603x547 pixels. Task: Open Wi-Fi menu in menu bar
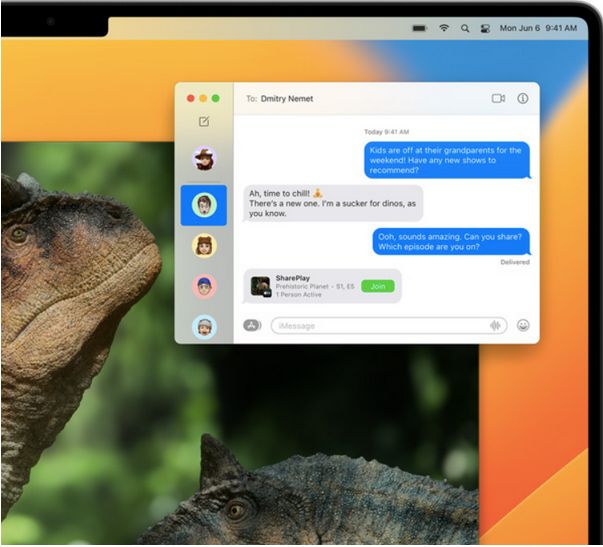(444, 28)
